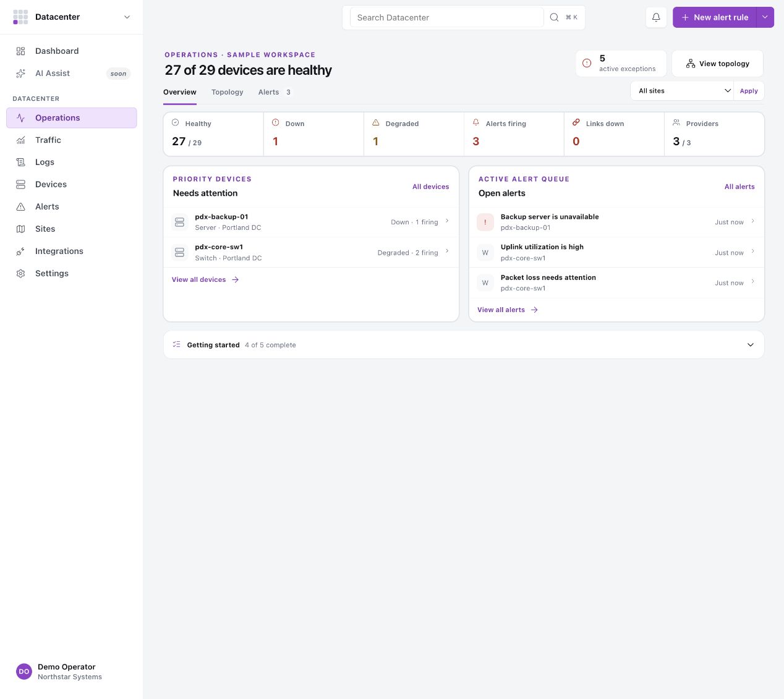Click 'Degraded · 2 firing' status text
Viewport: 784px width, 699px height.
coord(408,253)
